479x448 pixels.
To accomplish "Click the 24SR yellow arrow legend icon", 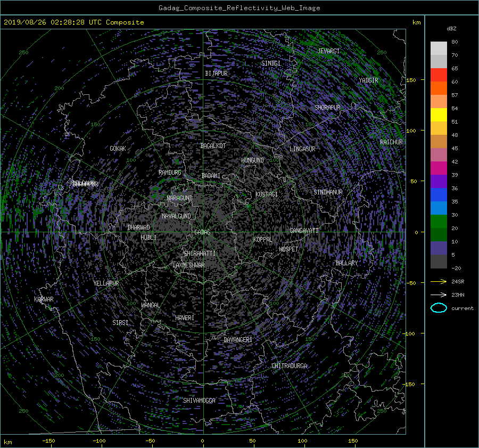I will click(439, 281).
